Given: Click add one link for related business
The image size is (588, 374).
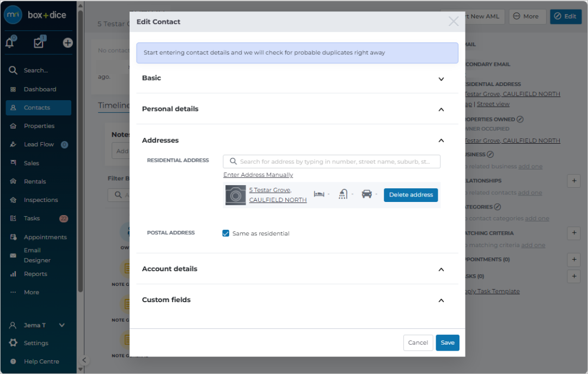Looking at the screenshot, I should 530,167.
